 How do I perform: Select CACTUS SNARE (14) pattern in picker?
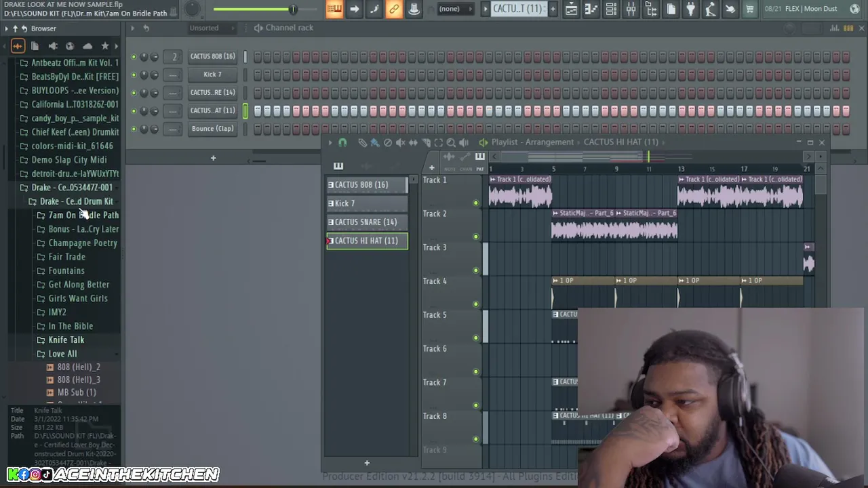click(367, 222)
